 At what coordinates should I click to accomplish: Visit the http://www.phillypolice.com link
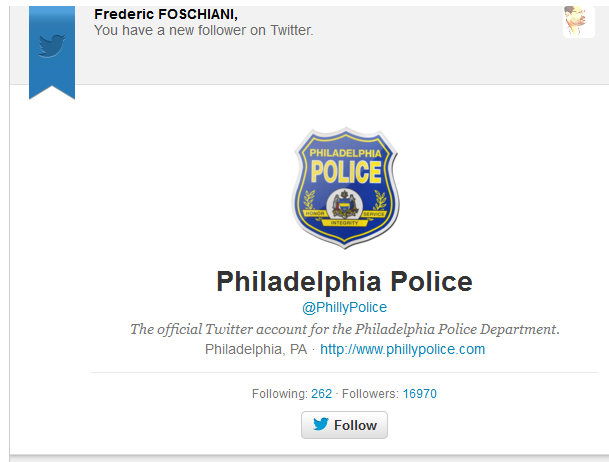402,349
